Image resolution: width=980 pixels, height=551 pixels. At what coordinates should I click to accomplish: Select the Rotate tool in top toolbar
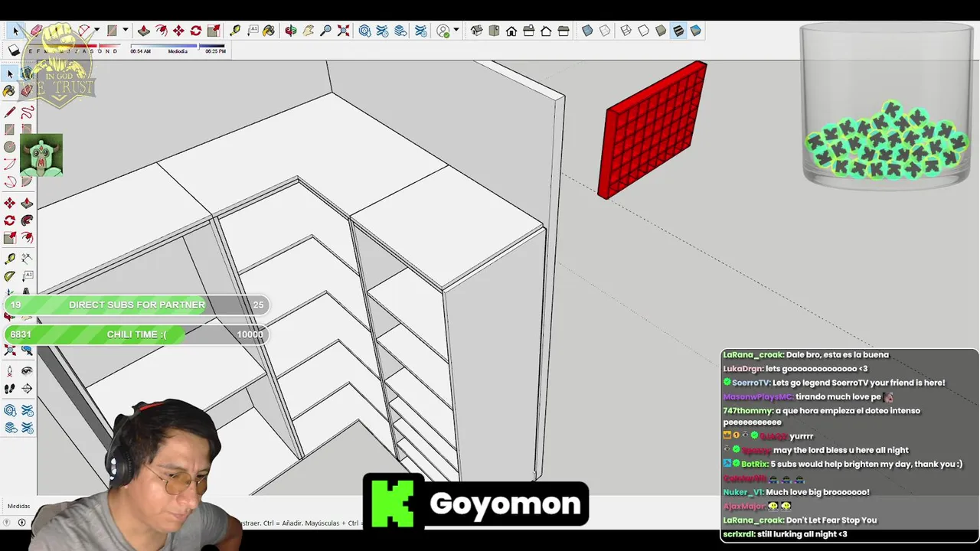coord(196,31)
